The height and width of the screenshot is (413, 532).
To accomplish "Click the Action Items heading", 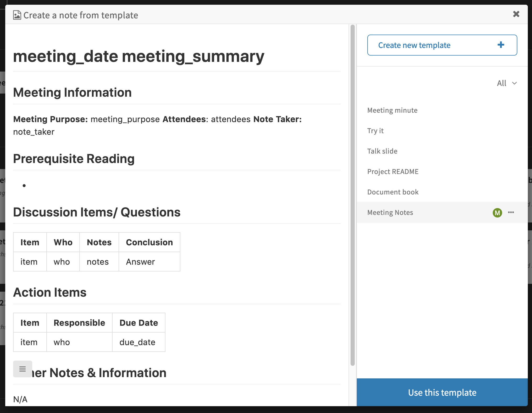I will [x=50, y=292].
